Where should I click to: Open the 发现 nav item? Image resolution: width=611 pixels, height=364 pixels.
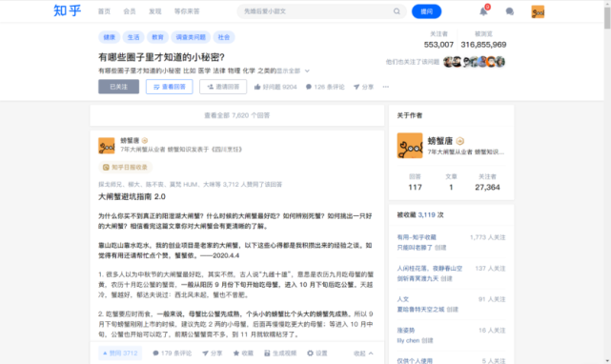click(x=154, y=11)
